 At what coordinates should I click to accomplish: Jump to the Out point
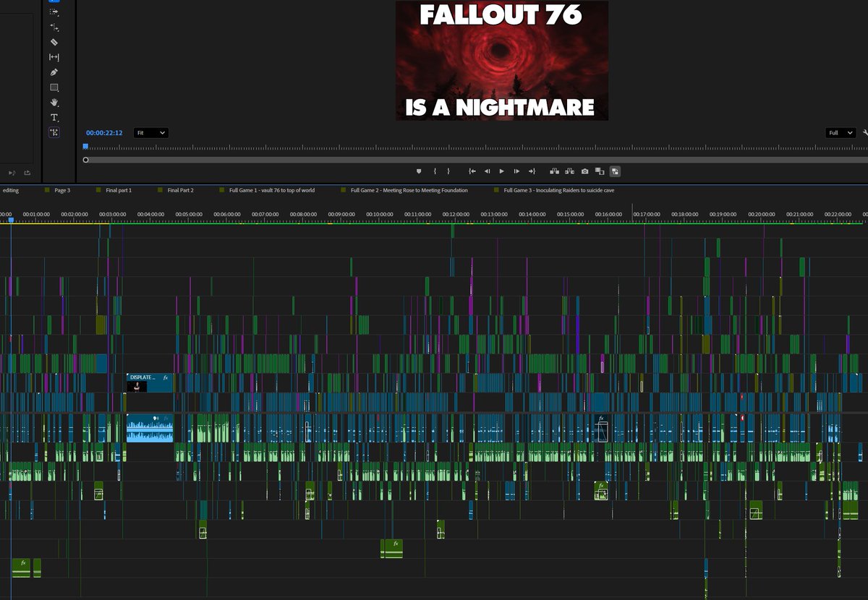click(532, 171)
